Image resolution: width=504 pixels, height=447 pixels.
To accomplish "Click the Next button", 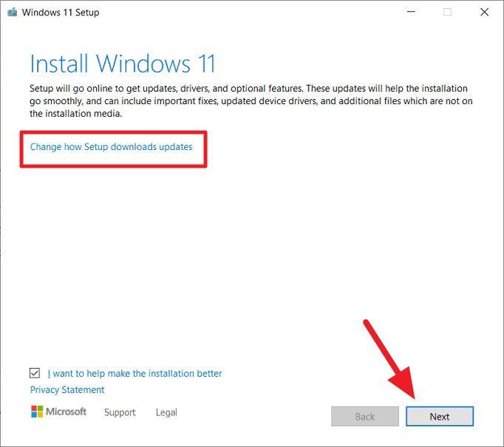I will 440,417.
